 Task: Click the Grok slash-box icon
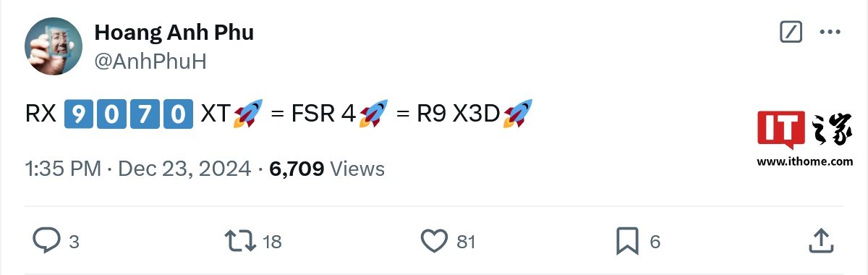pyautogui.click(x=791, y=32)
